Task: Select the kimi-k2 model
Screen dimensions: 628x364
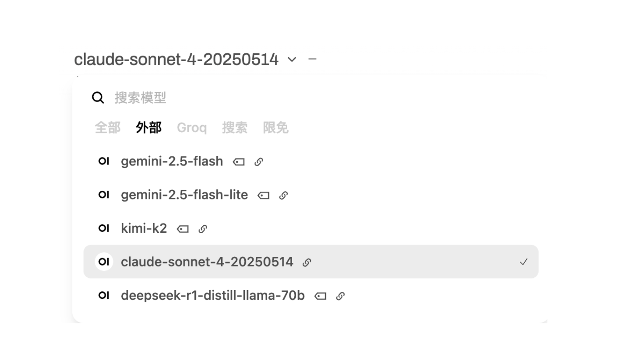Action: click(144, 228)
